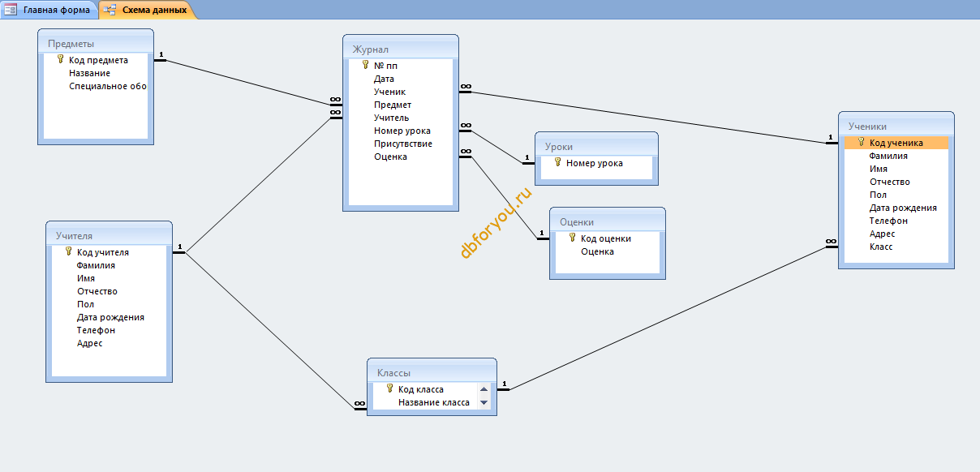
Task: Click the key icon beside Номер урока in Уроки
Action: 557,162
